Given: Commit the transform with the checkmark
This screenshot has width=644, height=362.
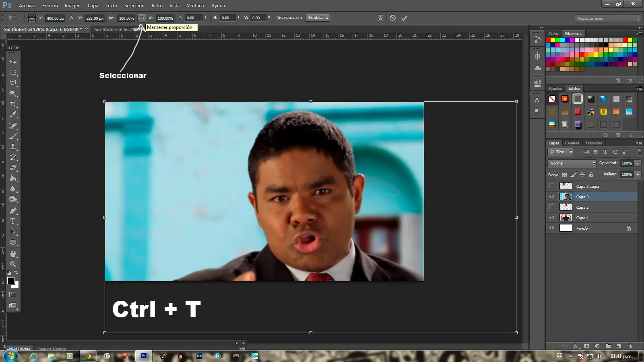Looking at the screenshot, I should [x=404, y=18].
